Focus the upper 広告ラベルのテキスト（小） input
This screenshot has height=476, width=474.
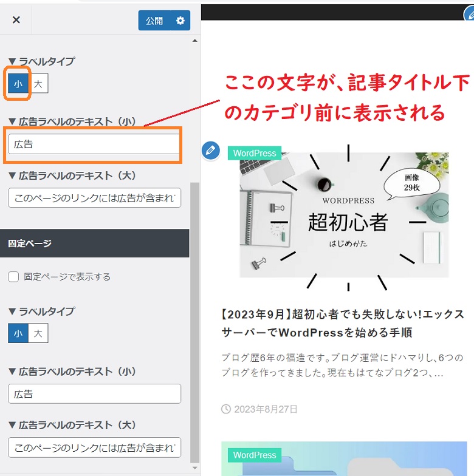94,144
